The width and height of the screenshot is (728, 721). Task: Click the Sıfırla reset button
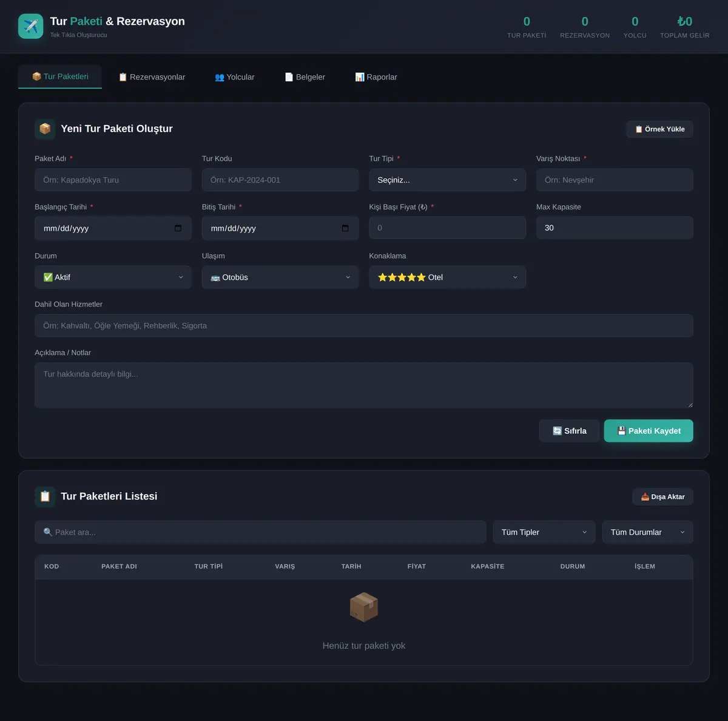[x=569, y=431]
